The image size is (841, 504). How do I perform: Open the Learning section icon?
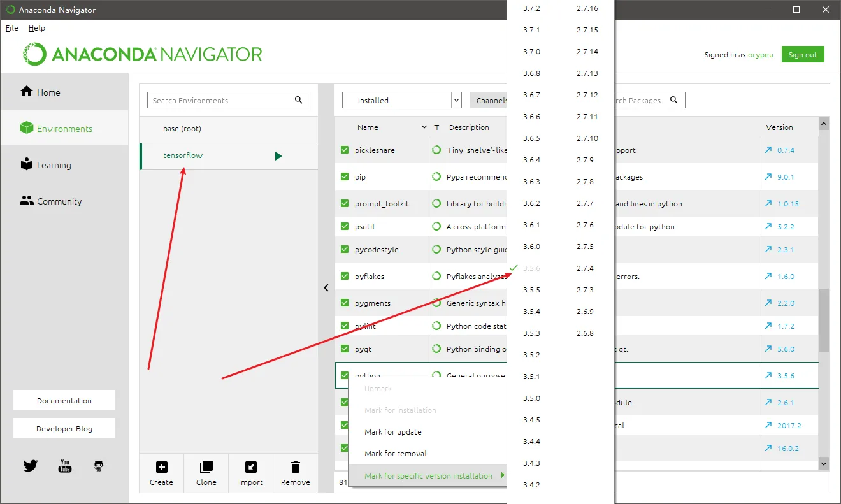tap(26, 164)
